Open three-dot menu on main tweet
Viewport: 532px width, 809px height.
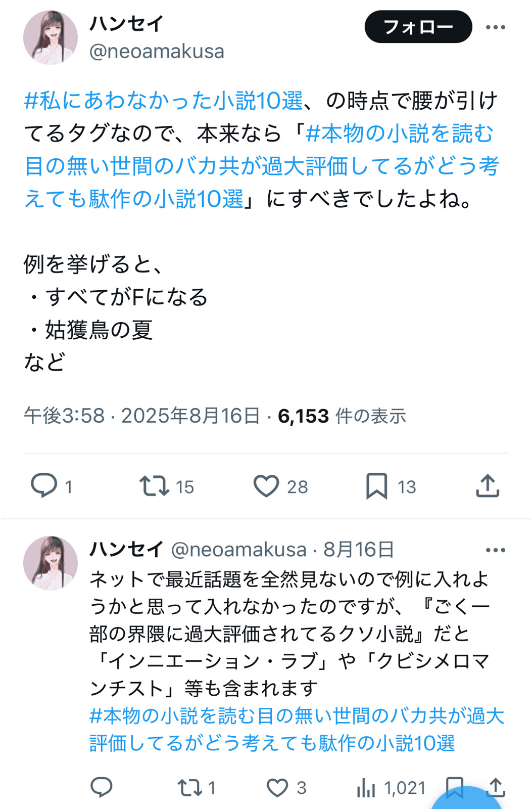pyautogui.click(x=495, y=27)
